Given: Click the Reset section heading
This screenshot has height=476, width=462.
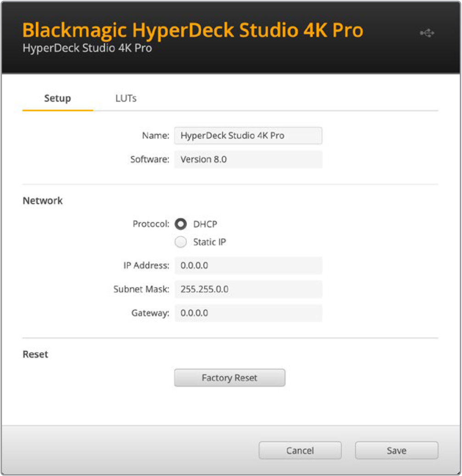Looking at the screenshot, I should tap(35, 354).
